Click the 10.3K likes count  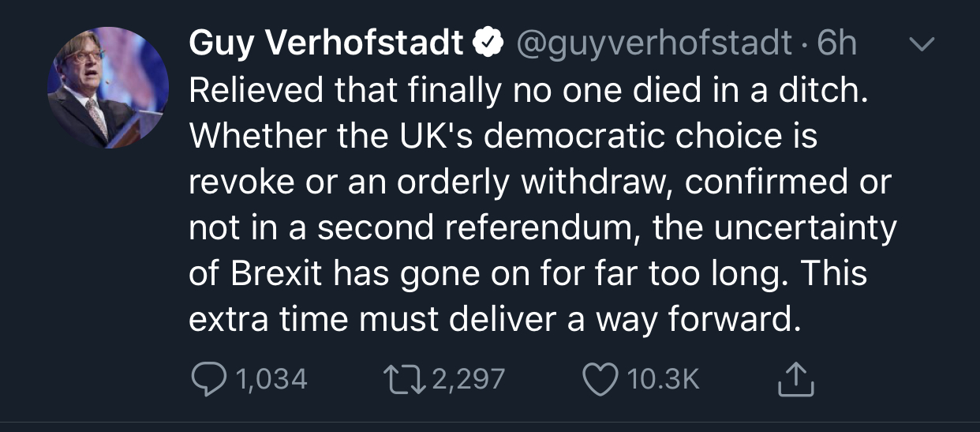pyautogui.click(x=664, y=380)
